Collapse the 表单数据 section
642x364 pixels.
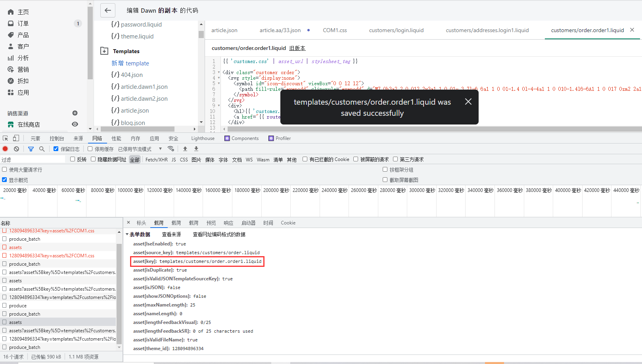click(127, 234)
